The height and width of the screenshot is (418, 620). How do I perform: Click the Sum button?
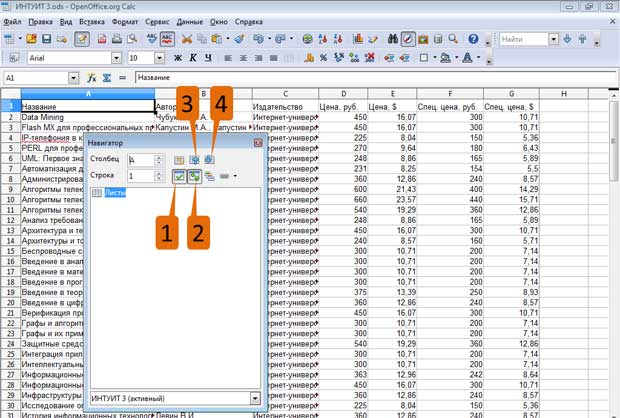[107, 78]
